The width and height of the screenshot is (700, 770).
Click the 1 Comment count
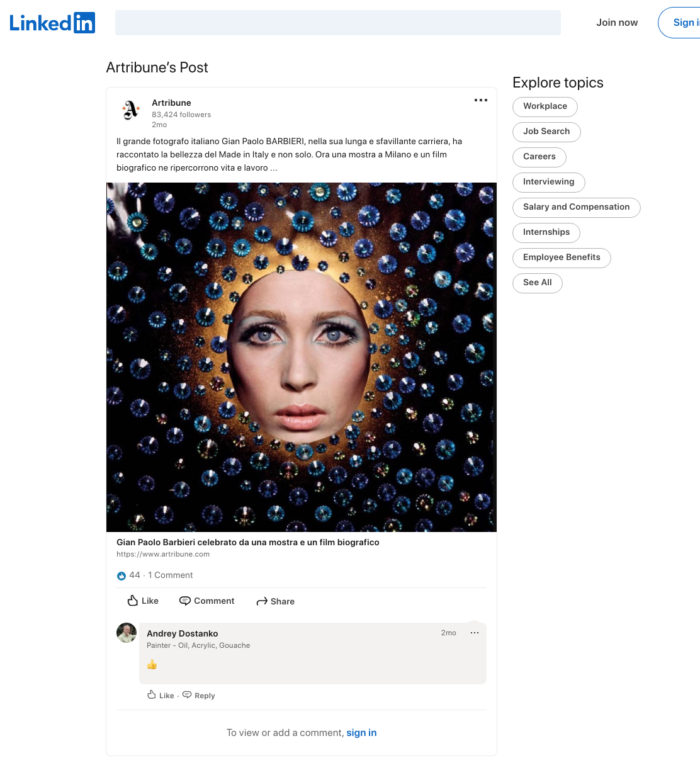pyautogui.click(x=171, y=575)
